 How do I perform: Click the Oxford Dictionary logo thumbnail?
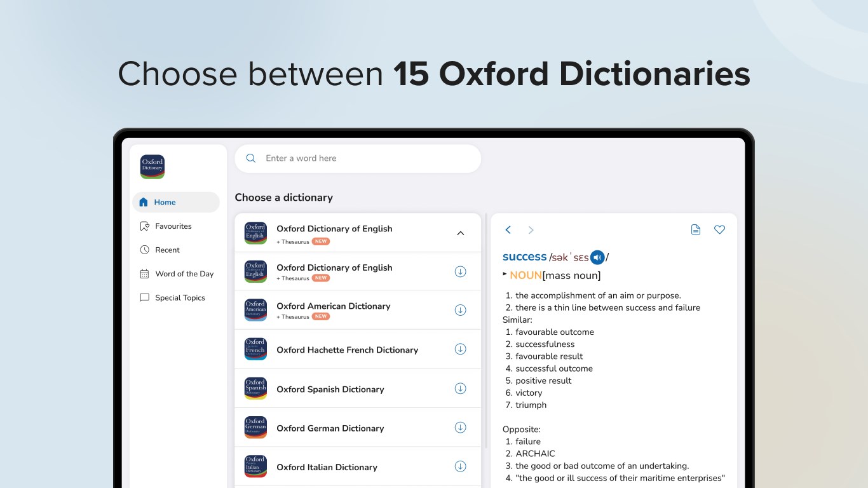tap(152, 166)
